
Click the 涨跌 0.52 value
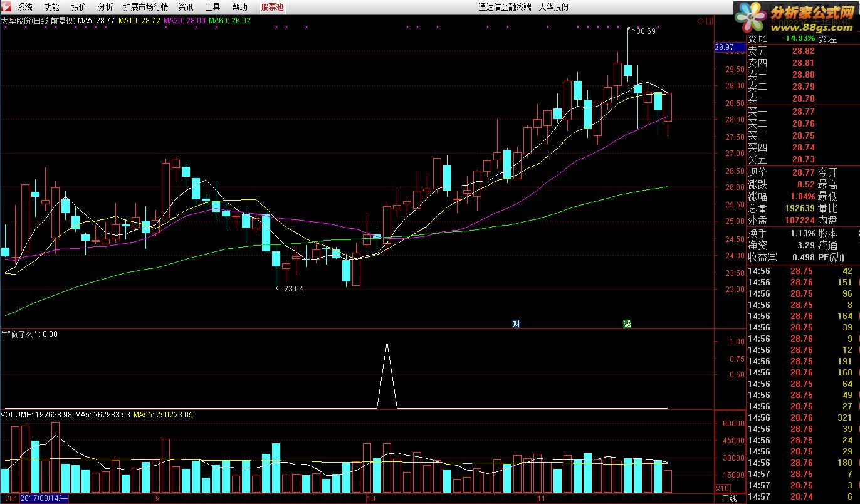click(806, 185)
